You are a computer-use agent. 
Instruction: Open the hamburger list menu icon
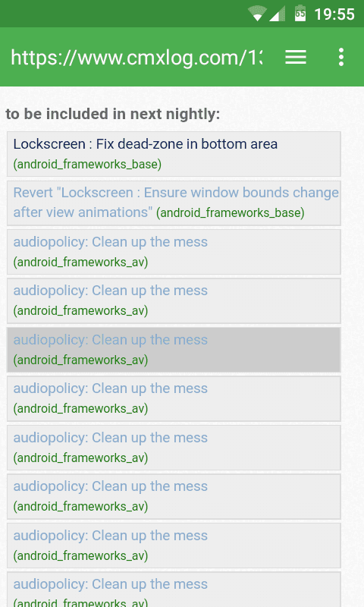(x=296, y=58)
